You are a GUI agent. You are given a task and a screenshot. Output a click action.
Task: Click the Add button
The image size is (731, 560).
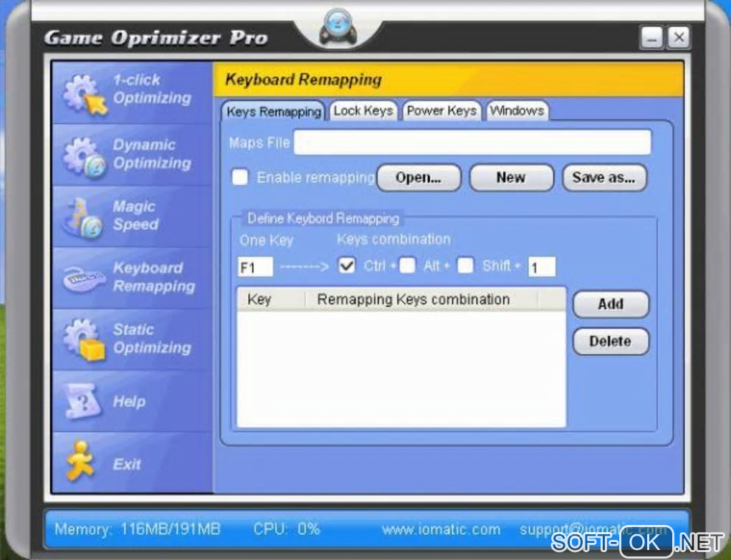(x=611, y=304)
